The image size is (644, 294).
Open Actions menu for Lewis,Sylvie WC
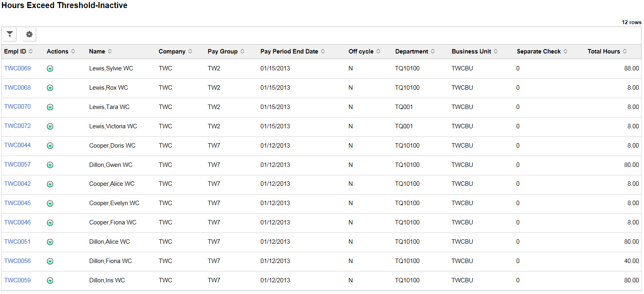50,69
